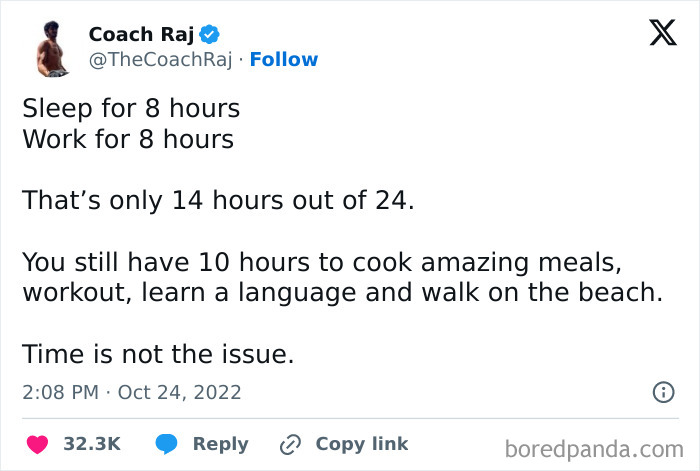Click the 'Sleep for 8 hours' line
The height and width of the screenshot is (471, 700).
tap(131, 108)
